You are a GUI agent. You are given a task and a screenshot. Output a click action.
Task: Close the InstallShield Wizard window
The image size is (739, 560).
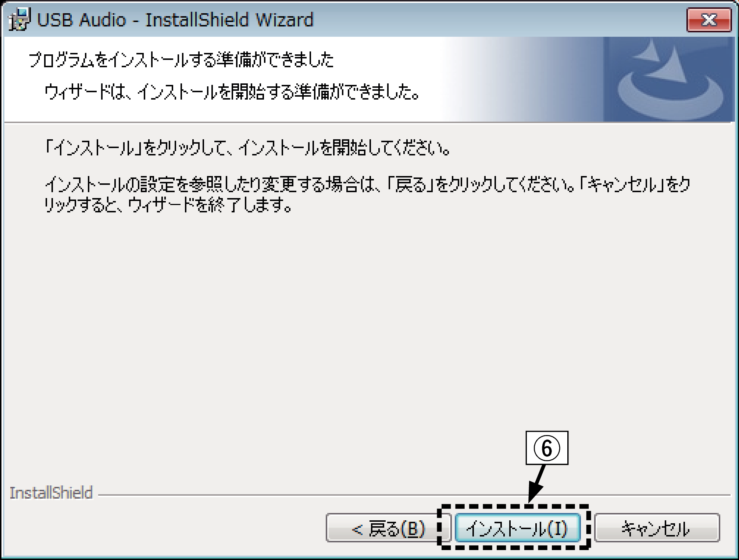[708, 20]
